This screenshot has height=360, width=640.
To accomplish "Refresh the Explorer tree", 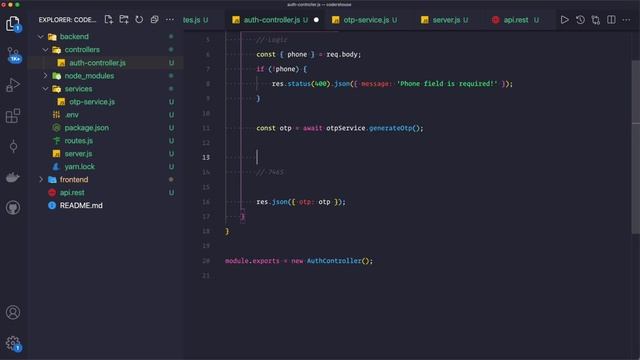I will pyautogui.click(x=139, y=20).
